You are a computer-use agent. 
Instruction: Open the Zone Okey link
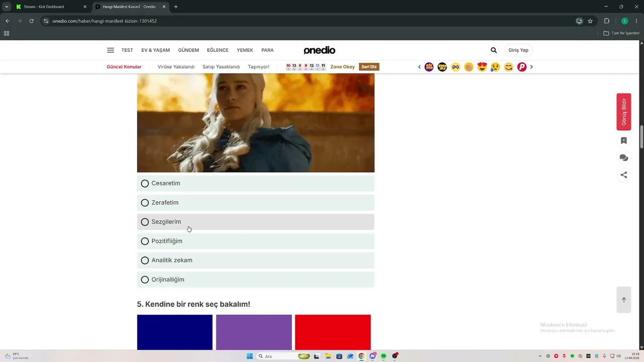343,67
